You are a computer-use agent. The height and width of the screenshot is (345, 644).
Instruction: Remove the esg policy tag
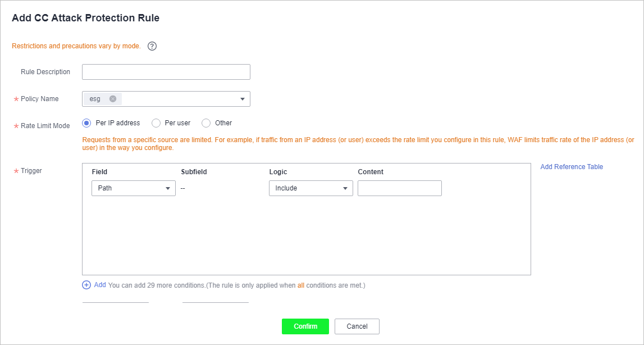pyautogui.click(x=113, y=99)
